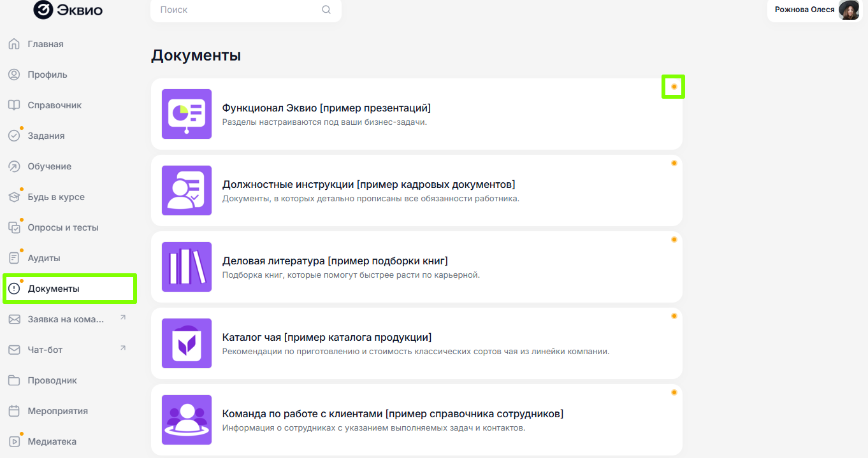Click the books icon for Деловая литература

tap(187, 267)
